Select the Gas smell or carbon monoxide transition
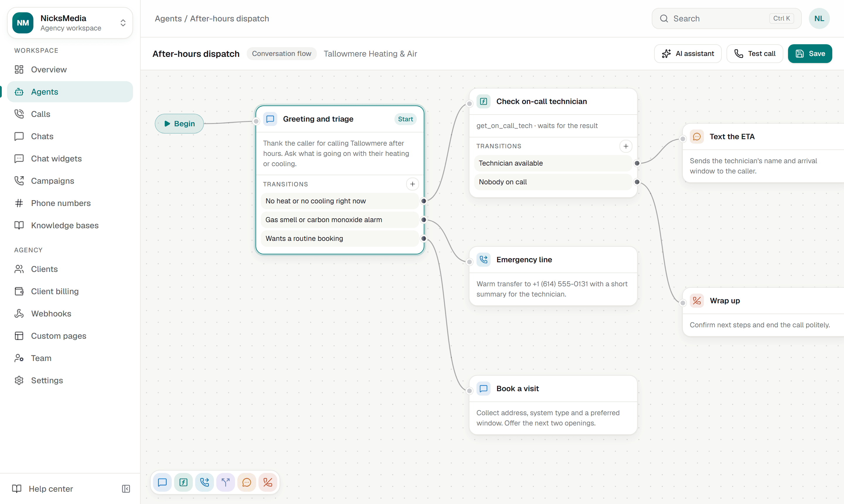Viewport: 844px width, 504px height. (340, 220)
